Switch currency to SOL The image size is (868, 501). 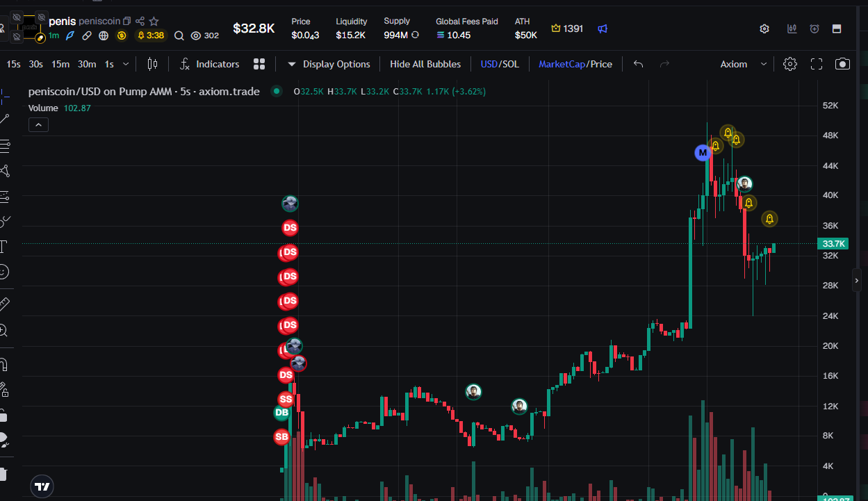[x=511, y=64]
